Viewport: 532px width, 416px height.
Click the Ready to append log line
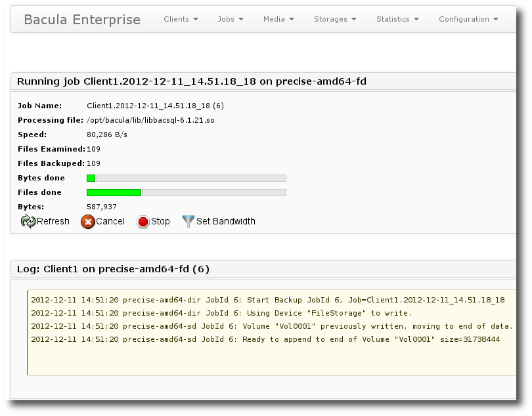pos(265,339)
